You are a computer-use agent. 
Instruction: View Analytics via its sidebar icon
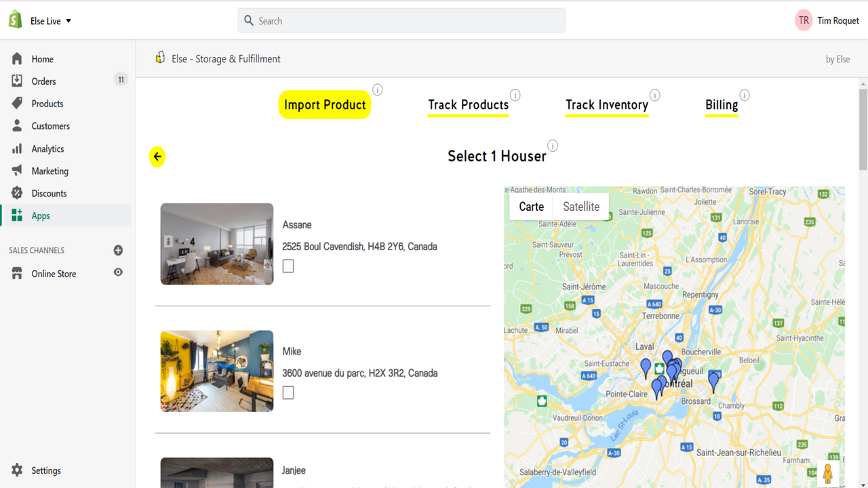point(17,148)
